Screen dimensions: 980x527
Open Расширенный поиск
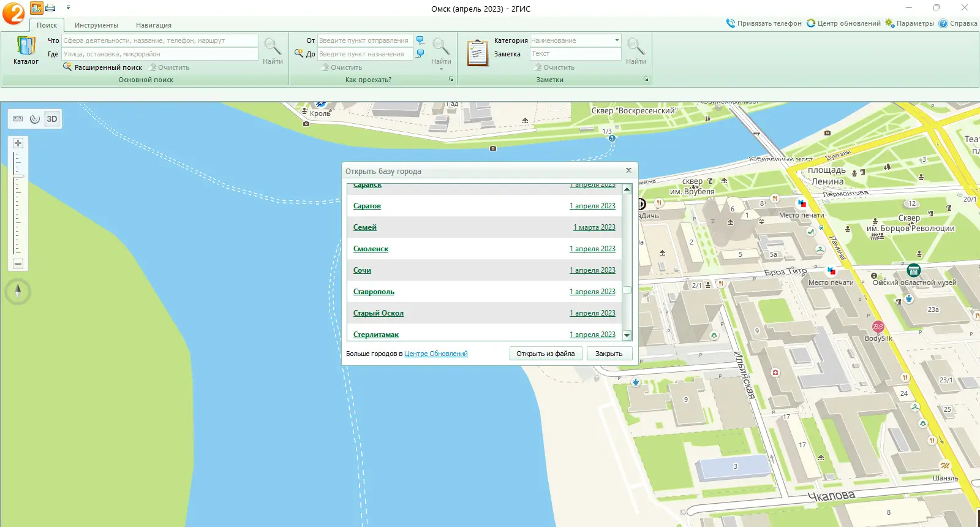click(103, 67)
